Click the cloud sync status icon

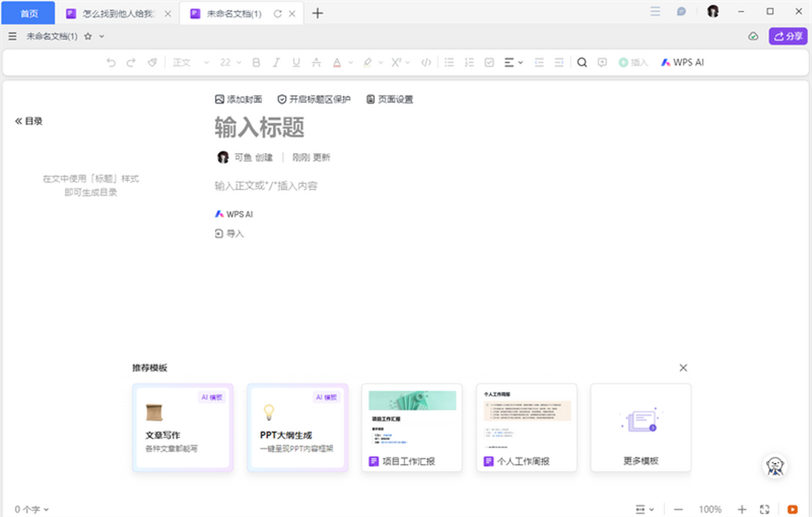753,37
